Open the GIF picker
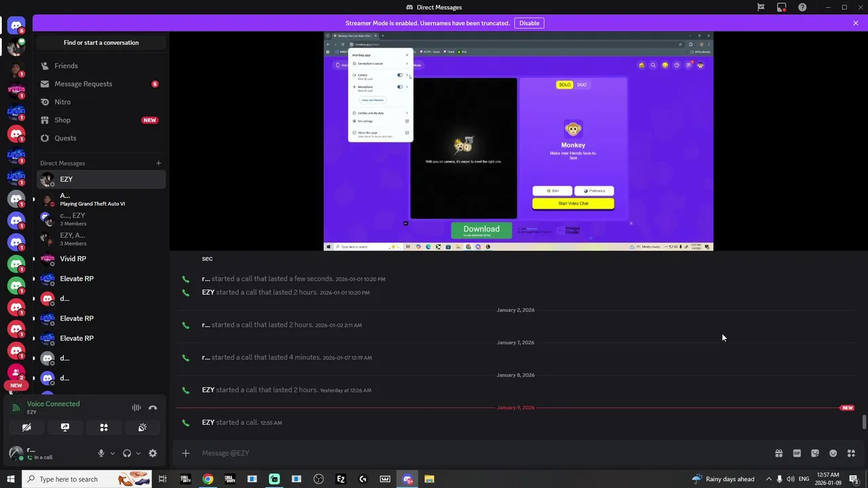Screen dimensions: 868x488 click(x=797, y=453)
